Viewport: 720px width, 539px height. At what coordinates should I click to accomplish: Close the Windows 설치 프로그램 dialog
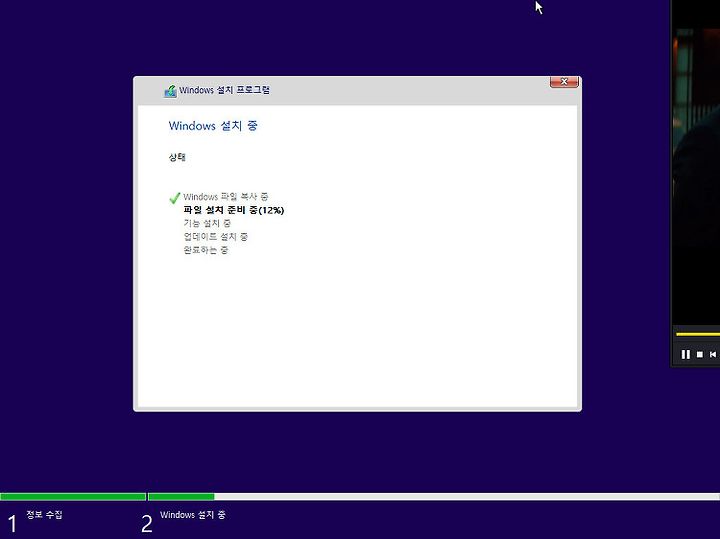pos(564,82)
